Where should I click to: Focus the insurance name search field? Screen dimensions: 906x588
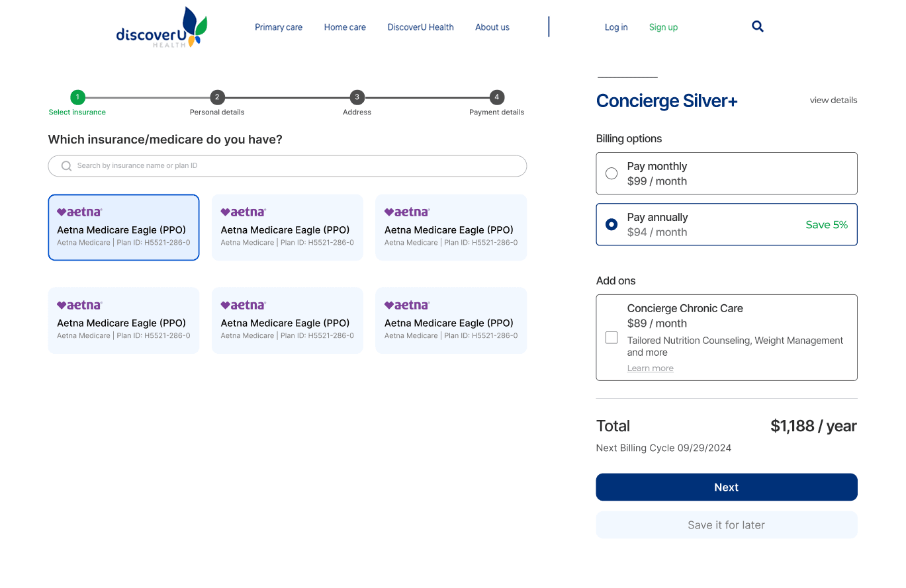click(x=287, y=166)
